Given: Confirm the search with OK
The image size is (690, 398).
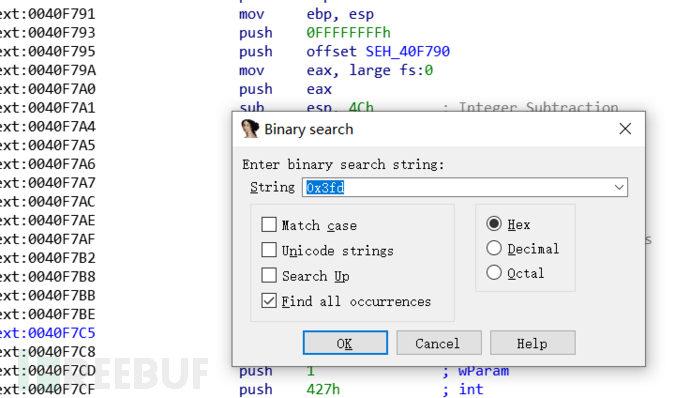Looking at the screenshot, I should [345, 343].
